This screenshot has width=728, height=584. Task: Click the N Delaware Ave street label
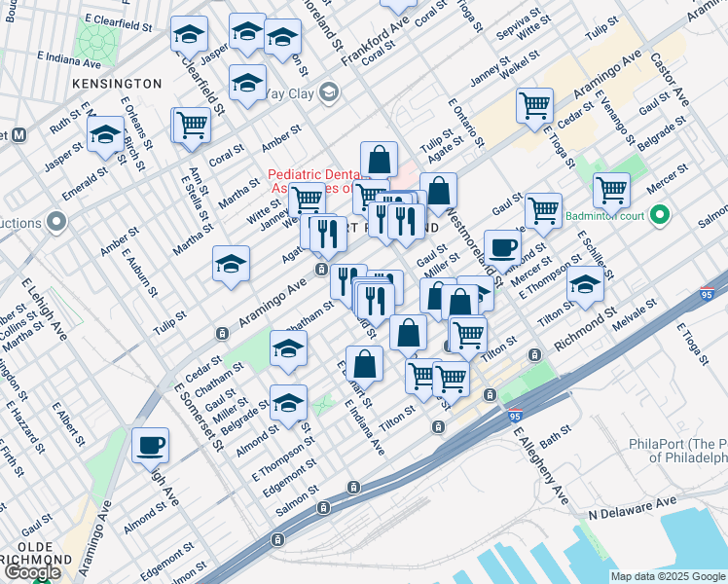point(633,507)
